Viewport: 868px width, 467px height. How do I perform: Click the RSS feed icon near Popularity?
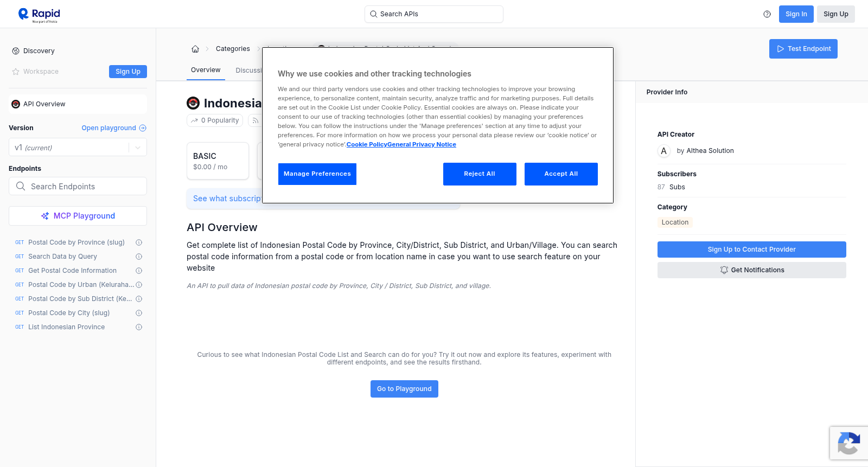(255, 120)
